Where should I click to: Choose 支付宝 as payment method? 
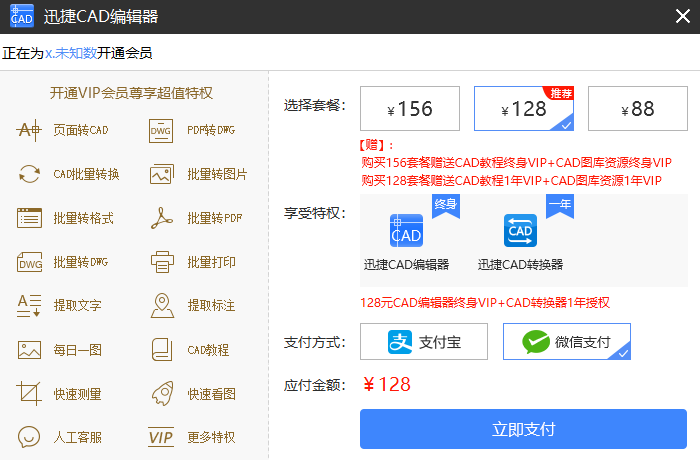(x=424, y=342)
